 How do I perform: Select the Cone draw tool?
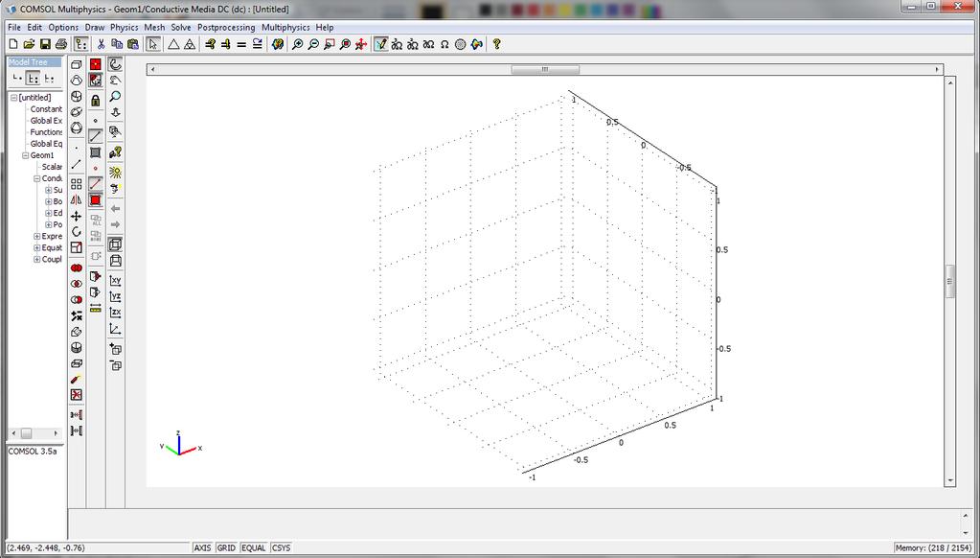coord(77,81)
